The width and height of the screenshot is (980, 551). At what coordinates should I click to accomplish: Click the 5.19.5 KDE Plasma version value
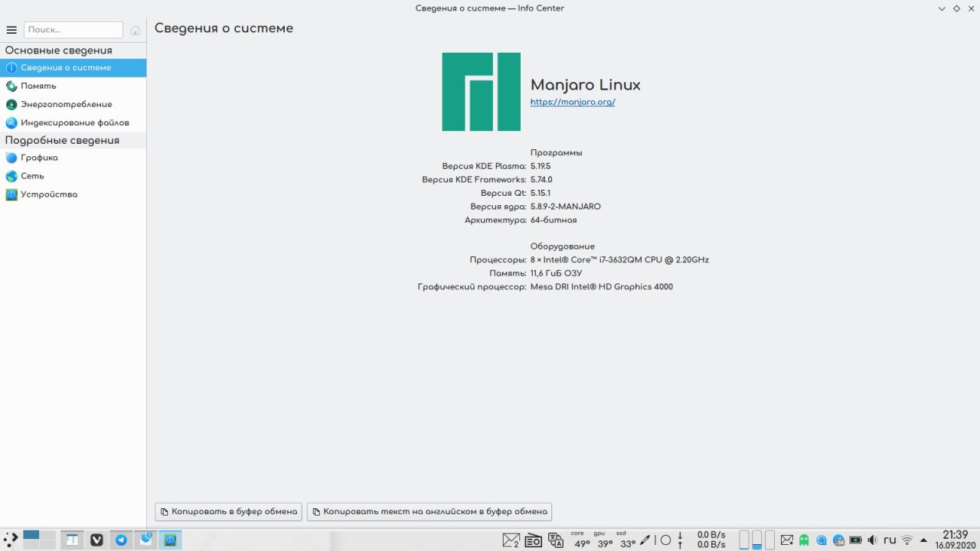coord(541,166)
